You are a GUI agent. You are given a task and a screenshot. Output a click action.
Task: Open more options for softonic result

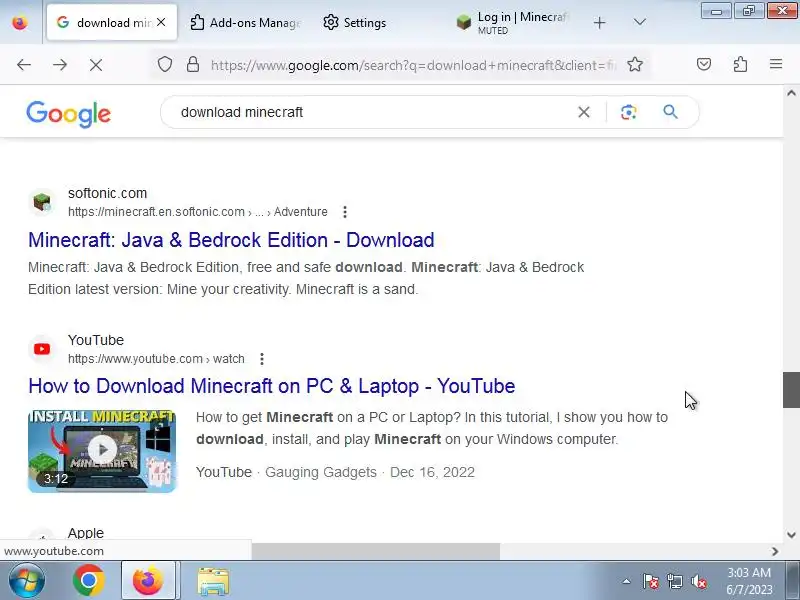[345, 212]
